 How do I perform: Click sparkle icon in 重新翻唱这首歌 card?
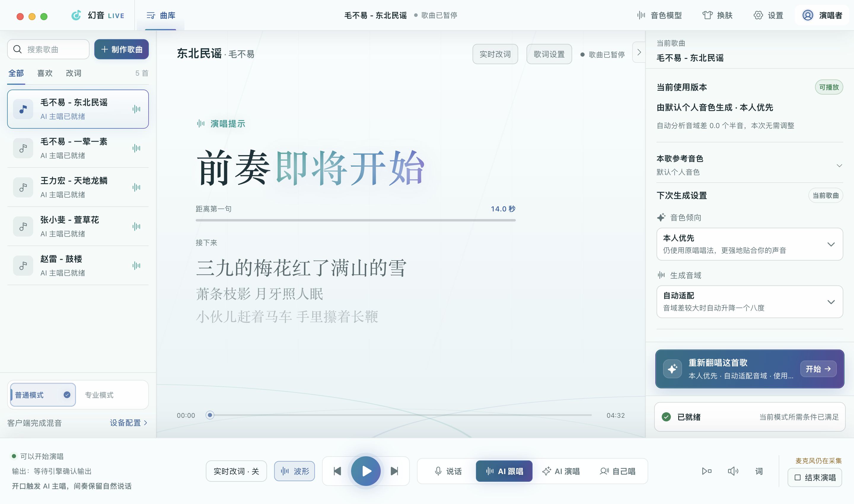(x=672, y=369)
